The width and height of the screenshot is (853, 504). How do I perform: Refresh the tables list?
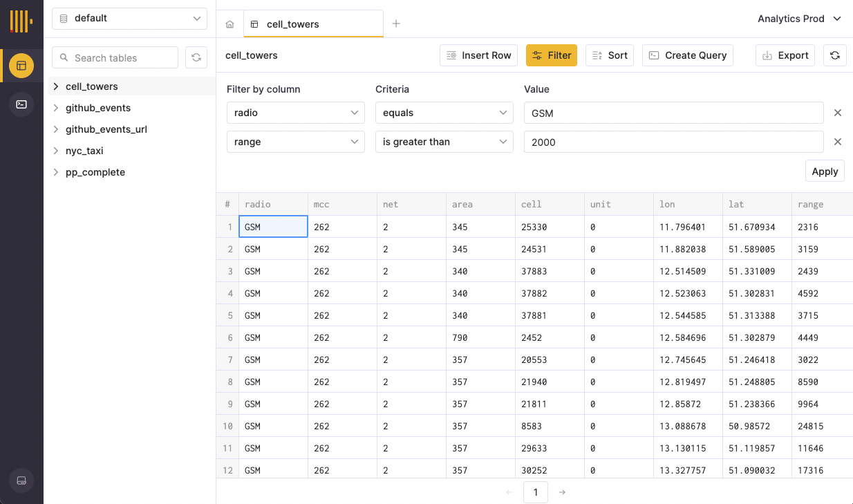(196, 57)
